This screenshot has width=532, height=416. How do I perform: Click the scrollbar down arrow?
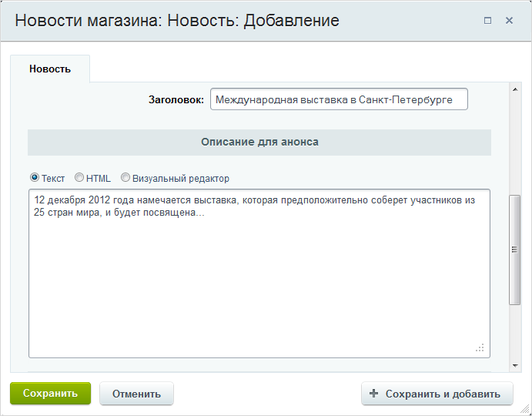tap(515, 366)
